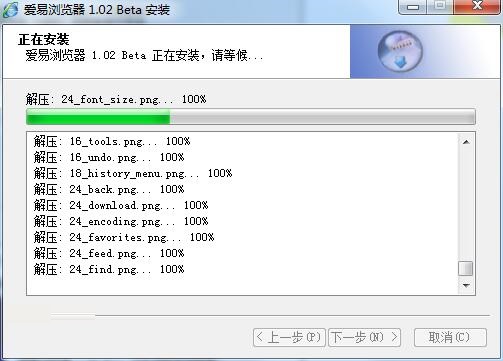This screenshot has width=503, height=361.
Task: Select log row 24_back.png
Action: pos(109,189)
